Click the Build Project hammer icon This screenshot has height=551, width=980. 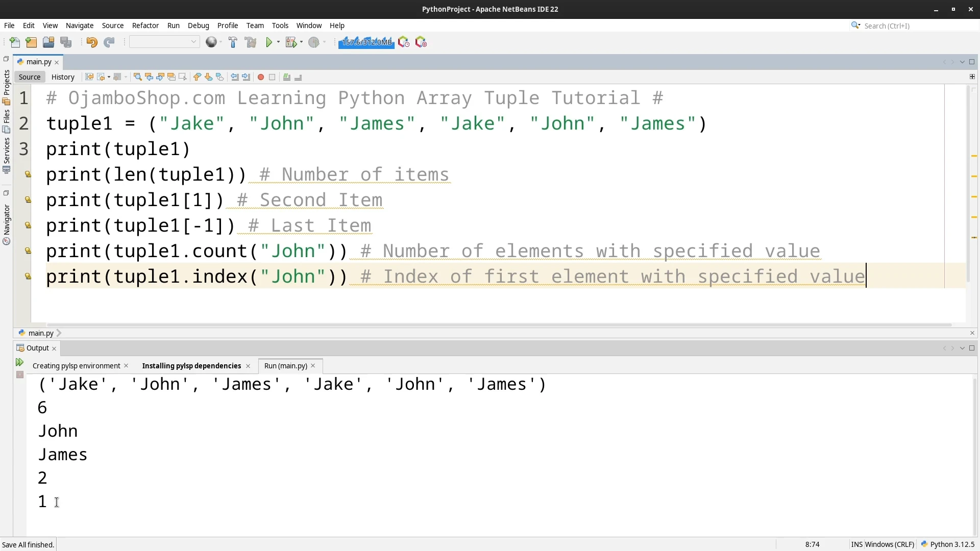(x=233, y=42)
